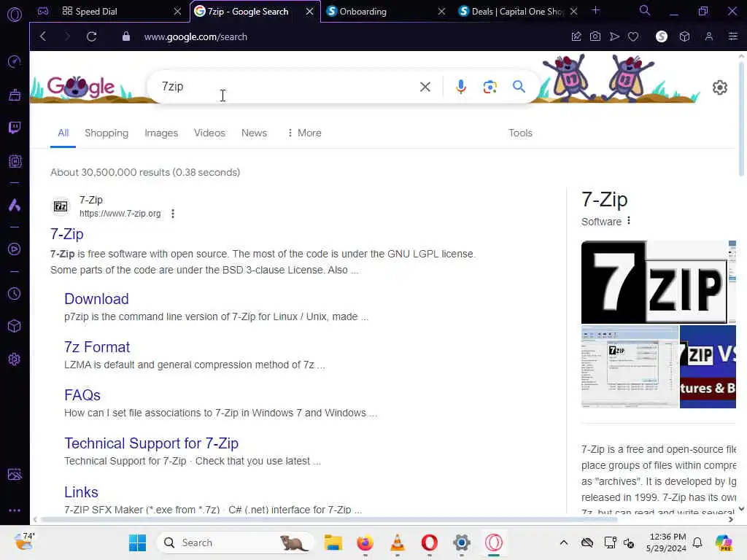
Task: Open the Twitch sidebar panel
Action: point(15,128)
